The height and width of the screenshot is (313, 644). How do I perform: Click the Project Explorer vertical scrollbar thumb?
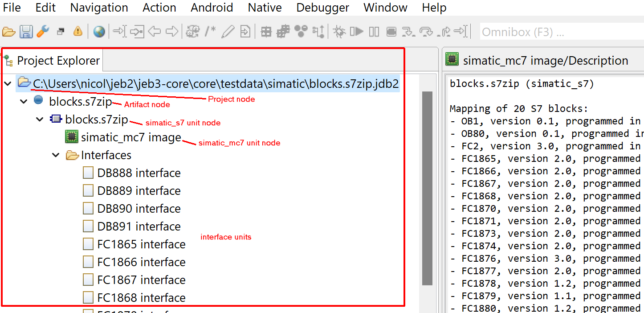tap(427, 188)
